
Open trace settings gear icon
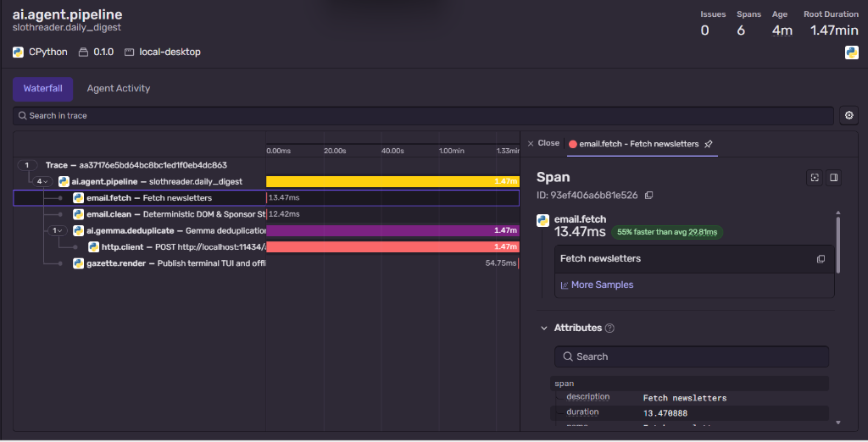pyautogui.click(x=849, y=116)
